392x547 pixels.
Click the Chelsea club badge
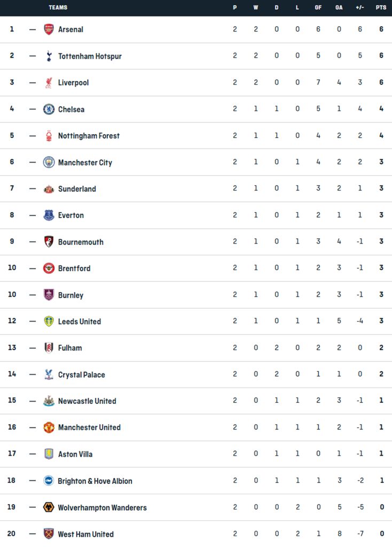pyautogui.click(x=49, y=109)
